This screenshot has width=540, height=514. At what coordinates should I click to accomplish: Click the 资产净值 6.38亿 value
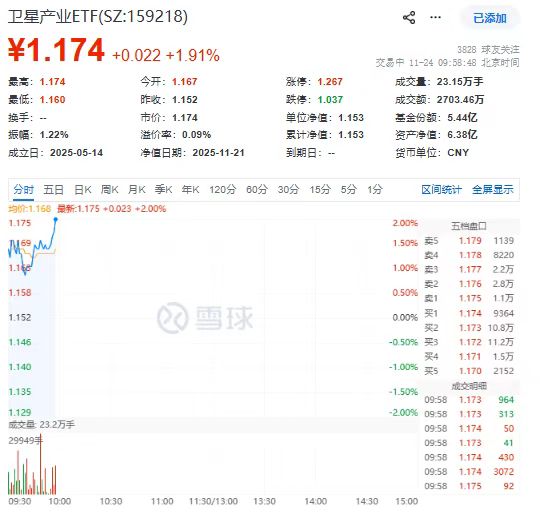tap(462, 135)
